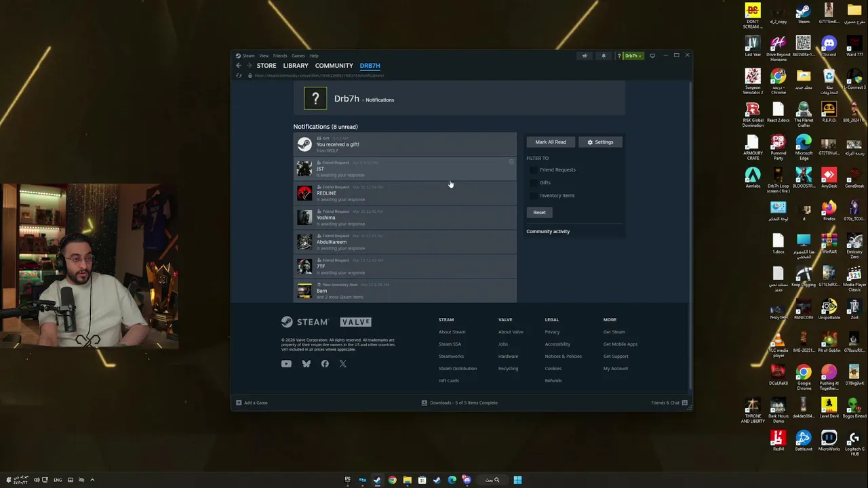Open File Explorer from the taskbar
The height and width of the screenshot is (488, 868).
(x=407, y=480)
